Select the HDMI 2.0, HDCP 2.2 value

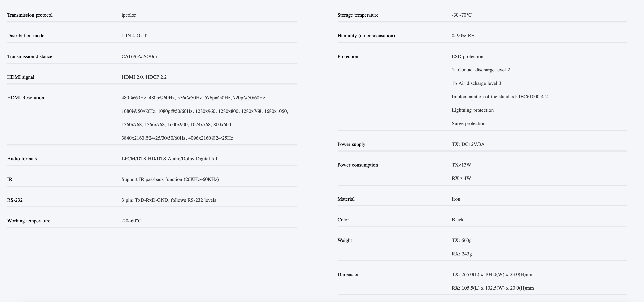point(144,77)
